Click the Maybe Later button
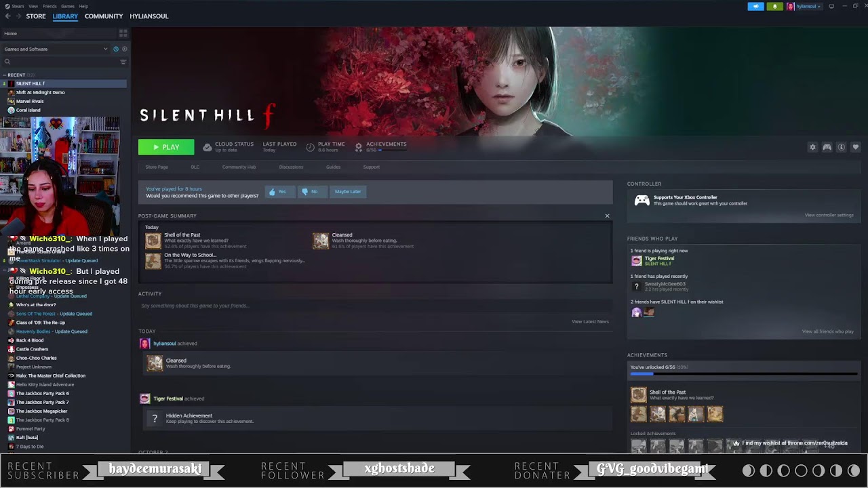This screenshot has width=868, height=488. pyautogui.click(x=348, y=192)
